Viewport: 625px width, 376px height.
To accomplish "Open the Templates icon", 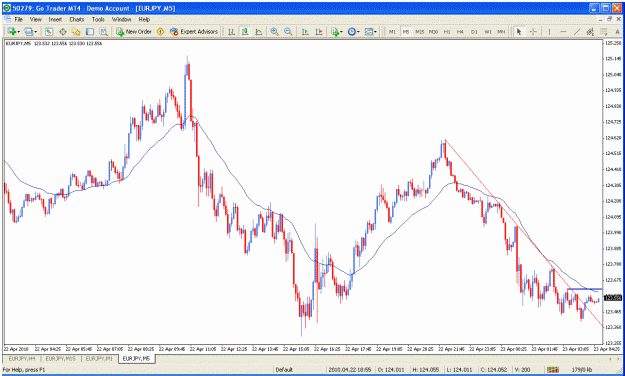I will (x=369, y=31).
